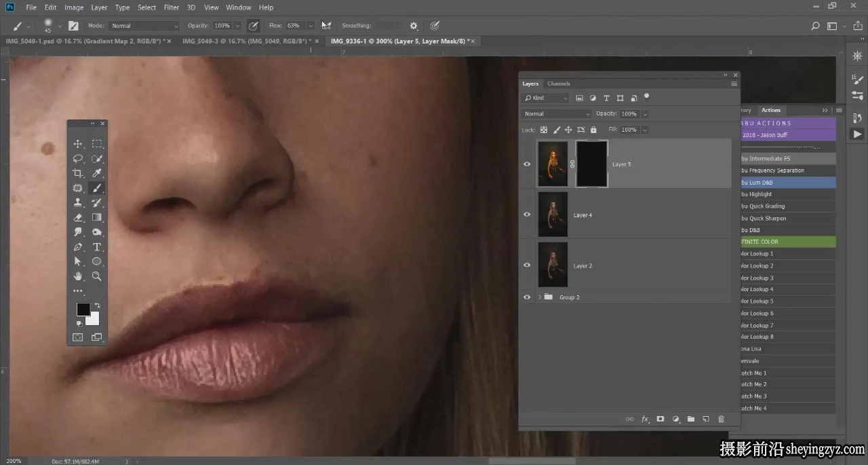The image size is (868, 465).
Task: Open the layer Fill dropdown arrow
Action: (644, 130)
